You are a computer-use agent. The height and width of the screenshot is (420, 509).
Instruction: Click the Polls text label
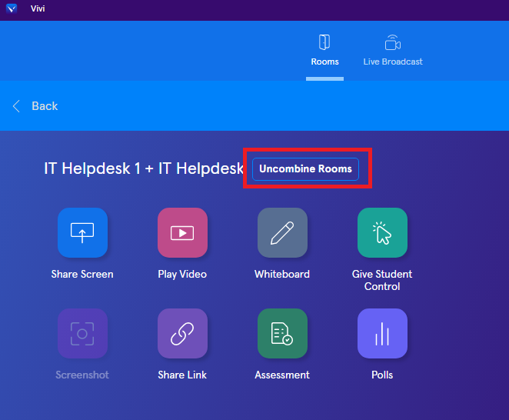tap(382, 375)
